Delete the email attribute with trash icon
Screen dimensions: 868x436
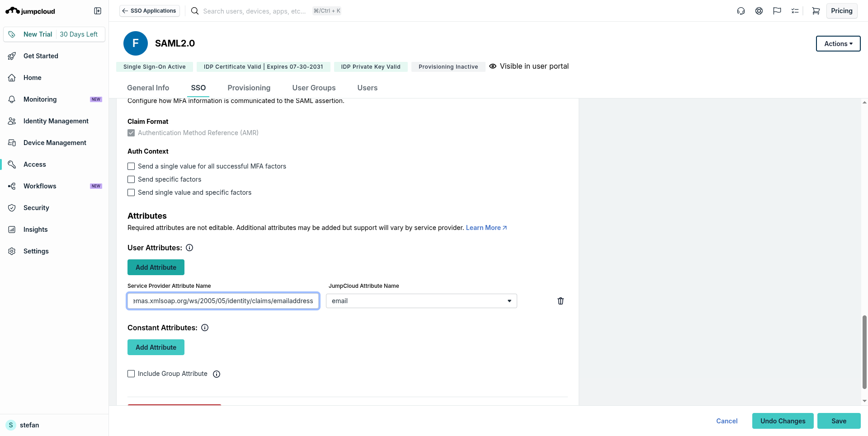click(x=561, y=301)
